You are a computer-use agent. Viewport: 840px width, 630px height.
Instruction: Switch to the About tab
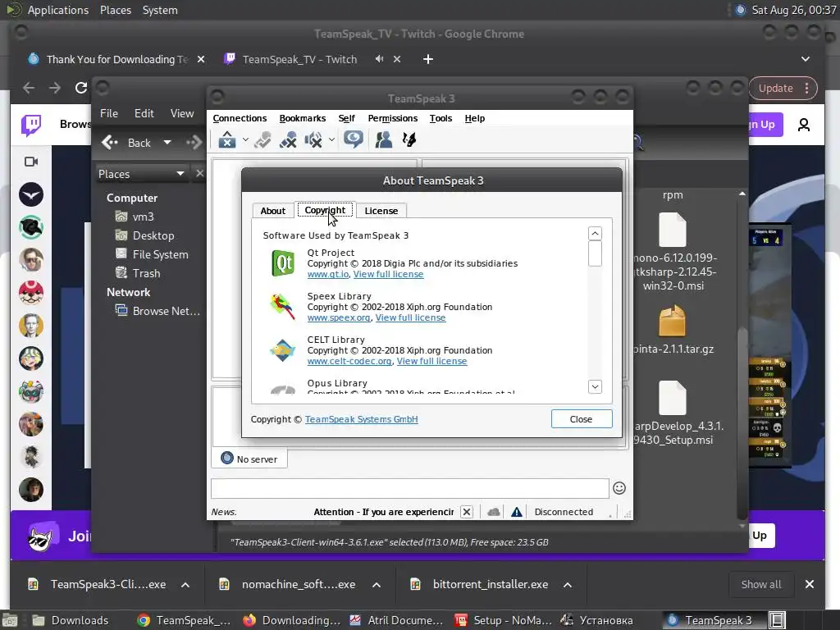tap(272, 211)
